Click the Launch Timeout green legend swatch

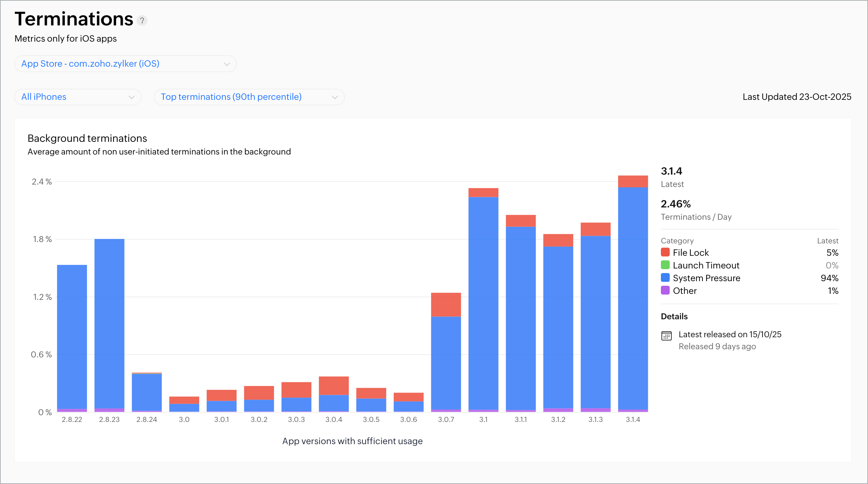point(665,265)
